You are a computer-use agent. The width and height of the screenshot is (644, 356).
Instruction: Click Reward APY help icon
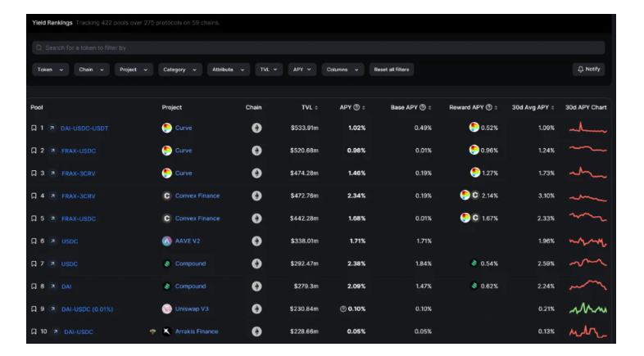point(489,107)
